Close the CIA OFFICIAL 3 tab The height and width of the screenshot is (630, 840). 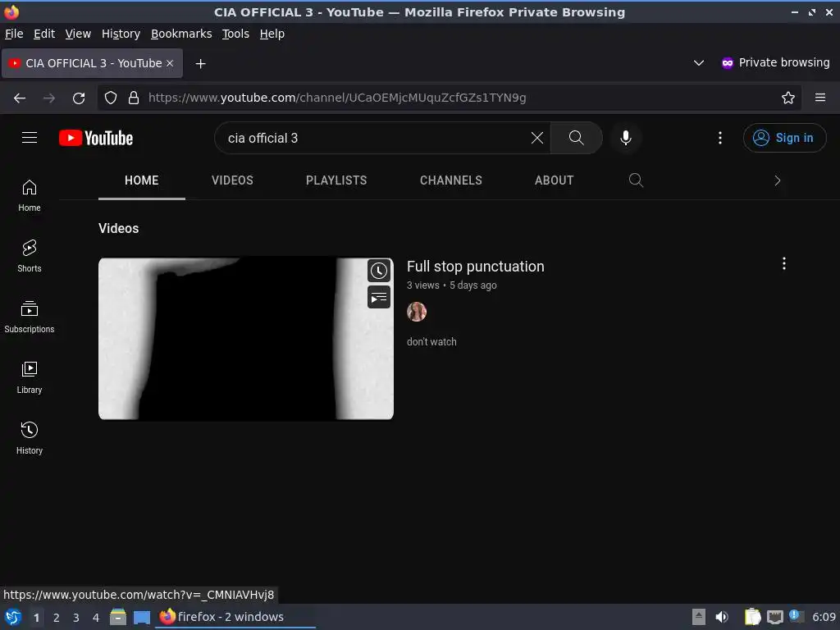[170, 63]
